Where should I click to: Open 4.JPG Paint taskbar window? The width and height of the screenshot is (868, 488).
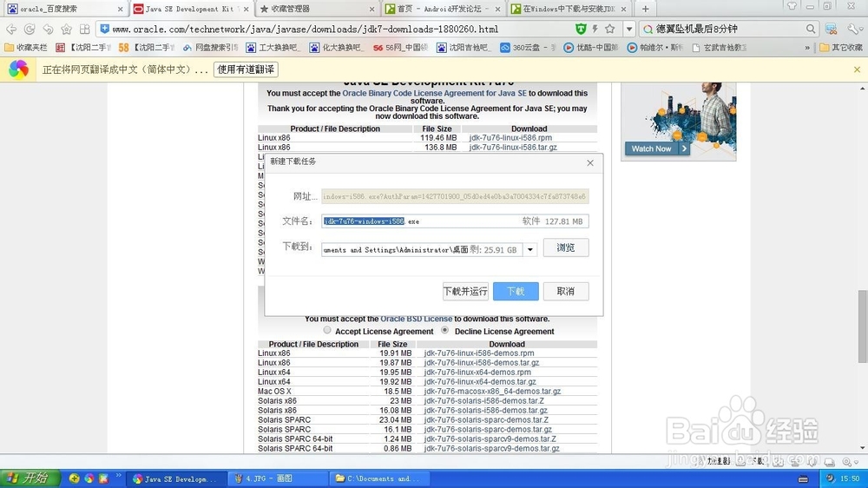click(x=277, y=478)
